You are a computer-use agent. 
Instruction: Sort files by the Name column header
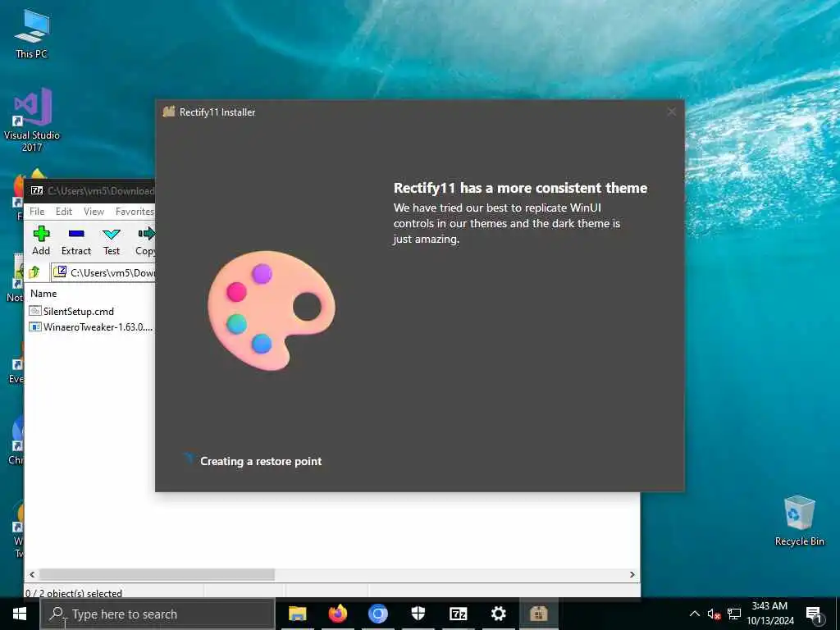click(x=43, y=294)
